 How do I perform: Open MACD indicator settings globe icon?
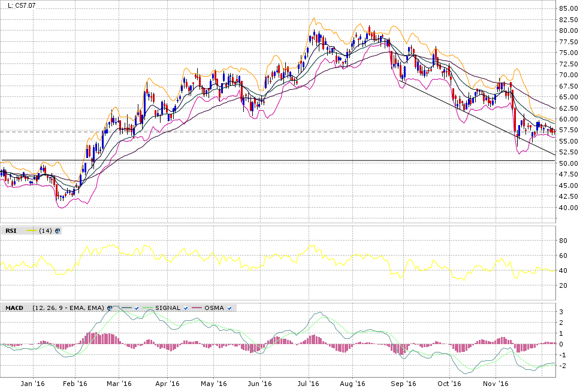point(110,308)
